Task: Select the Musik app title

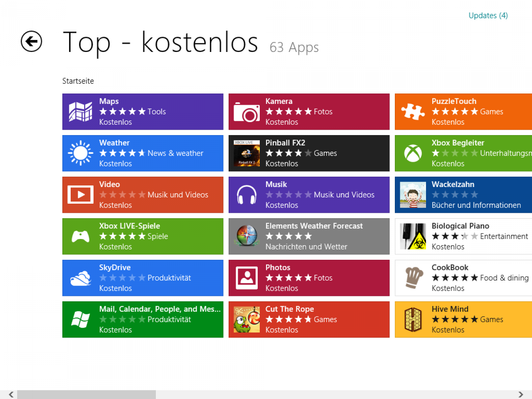Action: pos(276,184)
